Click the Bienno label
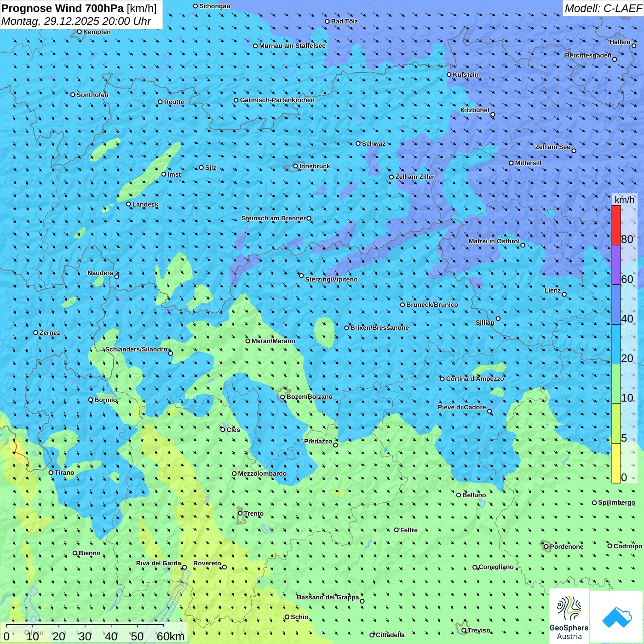644x644 pixels. click(90, 553)
